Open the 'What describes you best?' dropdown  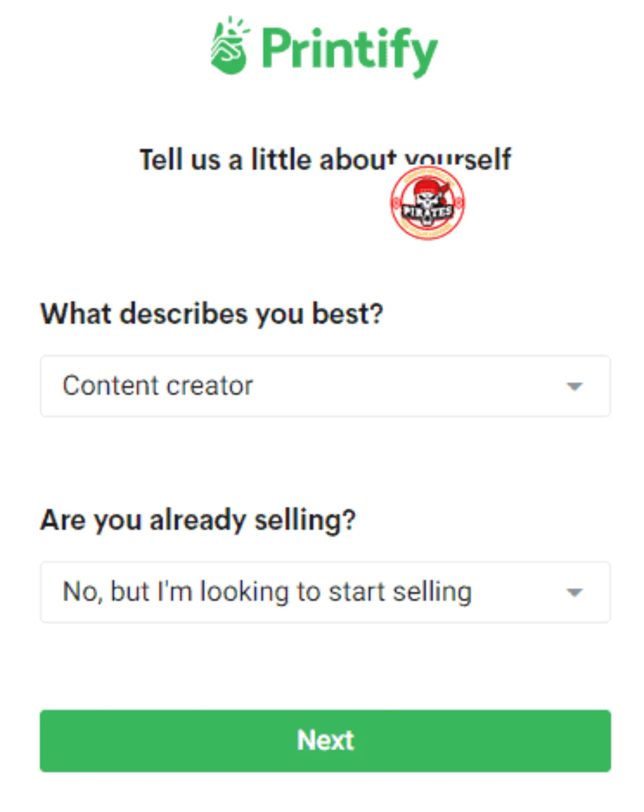(x=325, y=386)
